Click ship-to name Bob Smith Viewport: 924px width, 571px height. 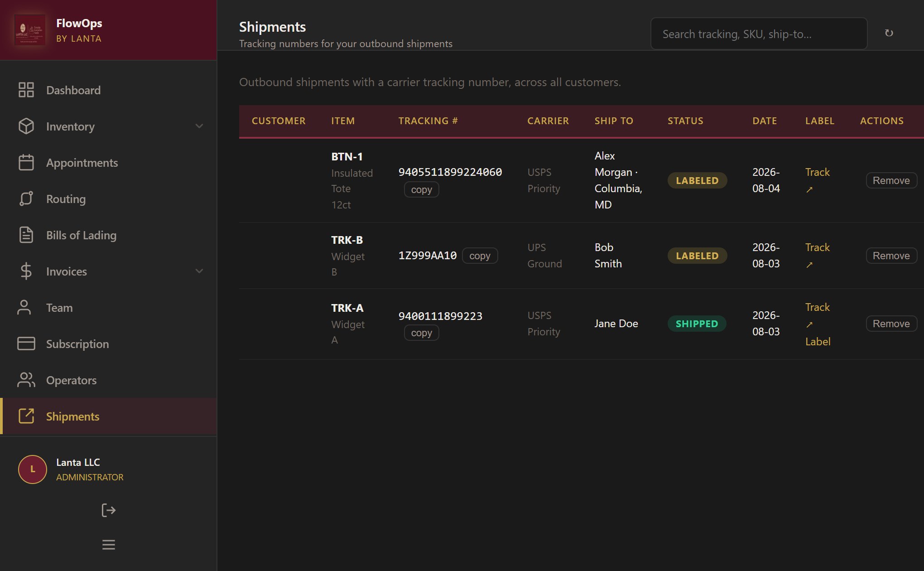coord(608,256)
